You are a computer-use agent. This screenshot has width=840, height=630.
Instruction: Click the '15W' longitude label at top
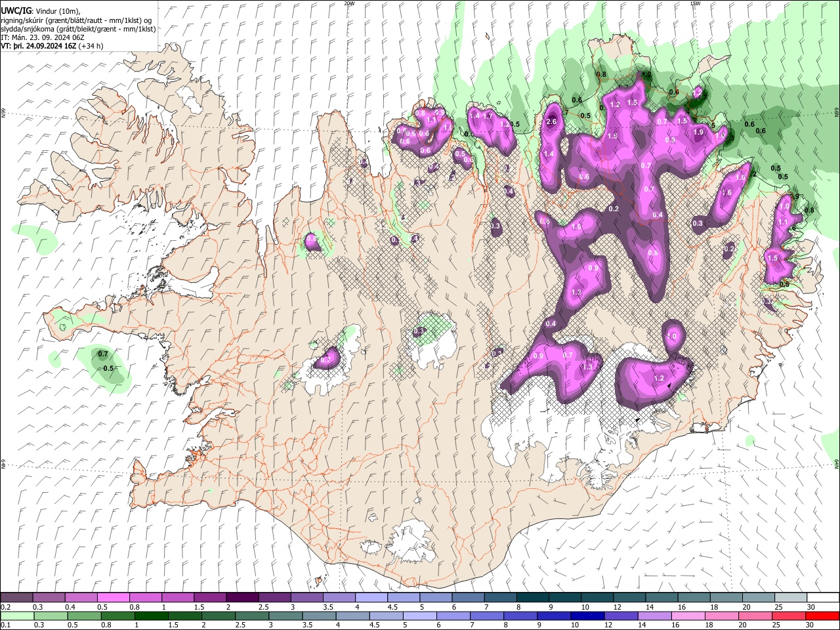click(695, 3)
